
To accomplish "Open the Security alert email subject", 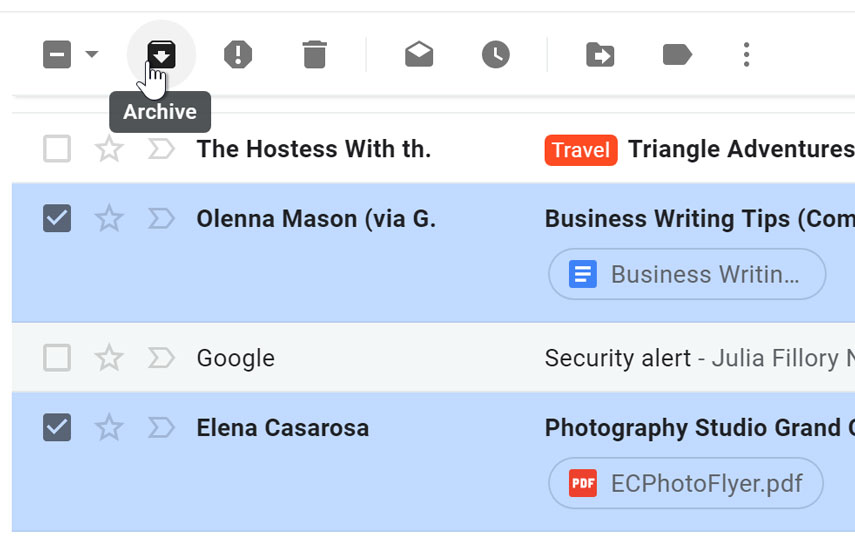I will [x=618, y=358].
